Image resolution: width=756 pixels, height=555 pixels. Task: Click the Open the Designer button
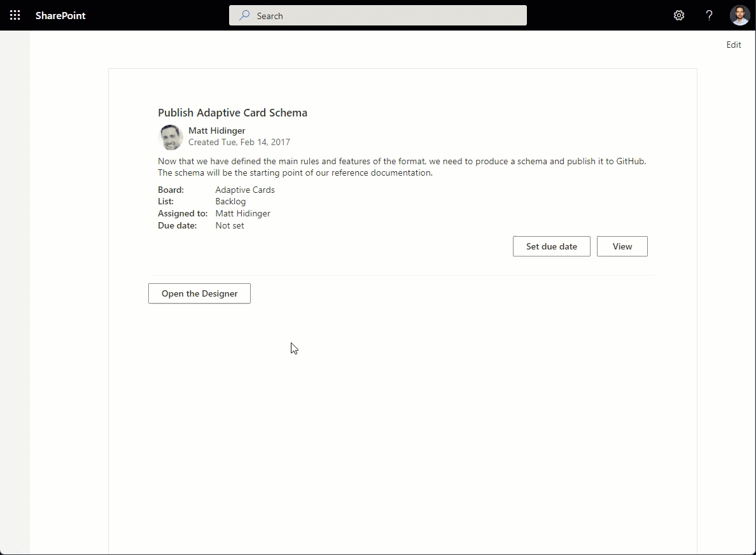coord(199,293)
